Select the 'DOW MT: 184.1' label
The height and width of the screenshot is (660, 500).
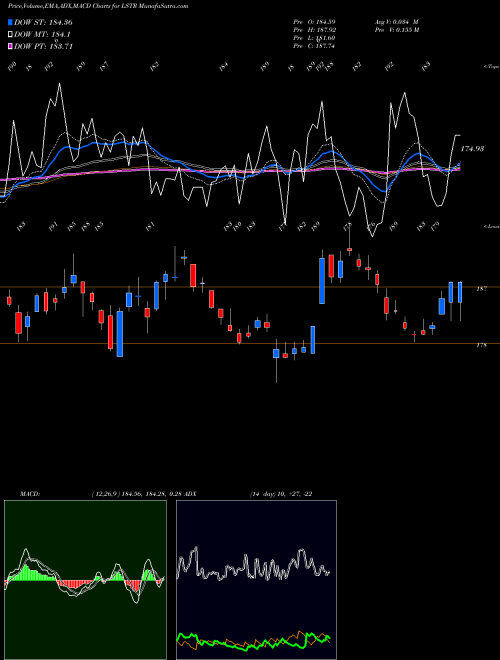coord(43,35)
